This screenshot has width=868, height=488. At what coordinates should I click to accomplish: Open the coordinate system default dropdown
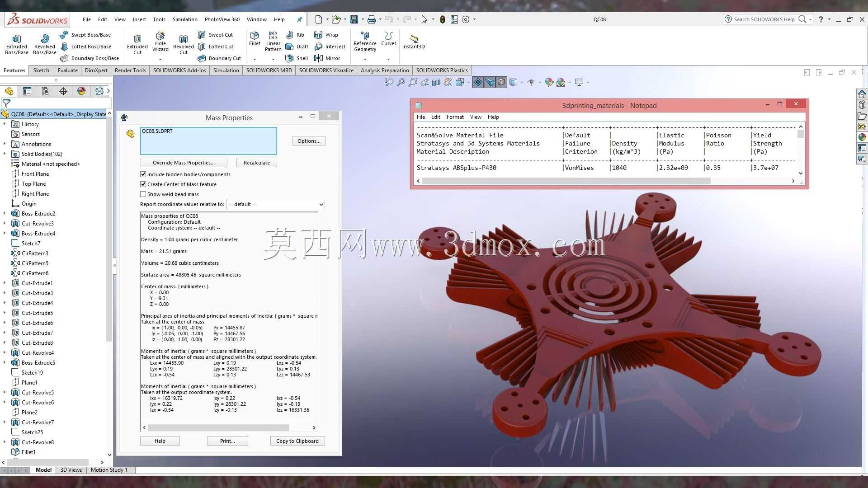[x=275, y=204]
